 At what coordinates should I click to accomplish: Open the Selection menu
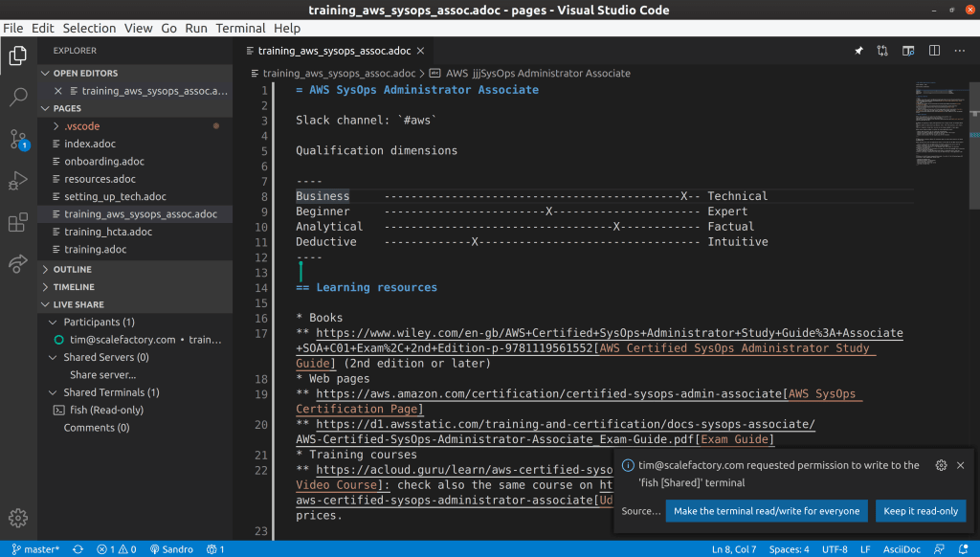89,28
